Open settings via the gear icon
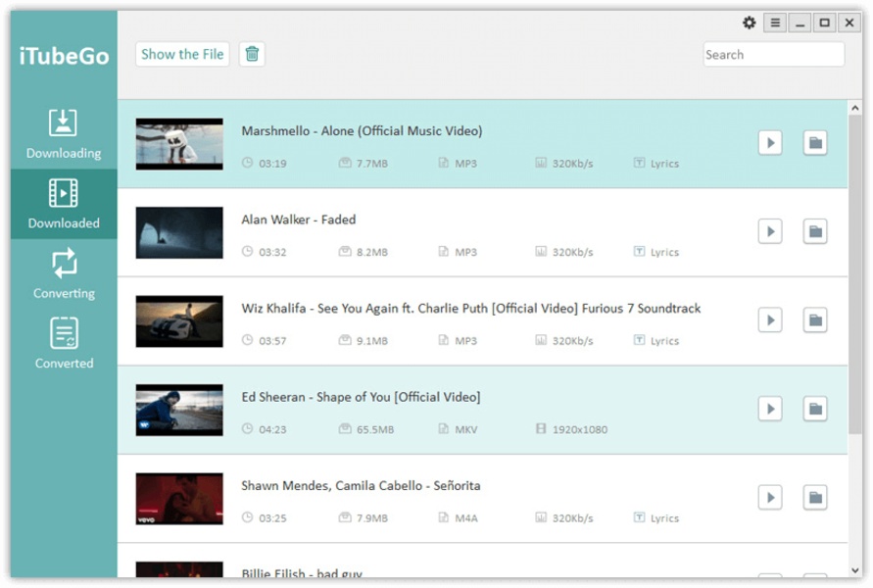The width and height of the screenshot is (873, 588). (750, 23)
